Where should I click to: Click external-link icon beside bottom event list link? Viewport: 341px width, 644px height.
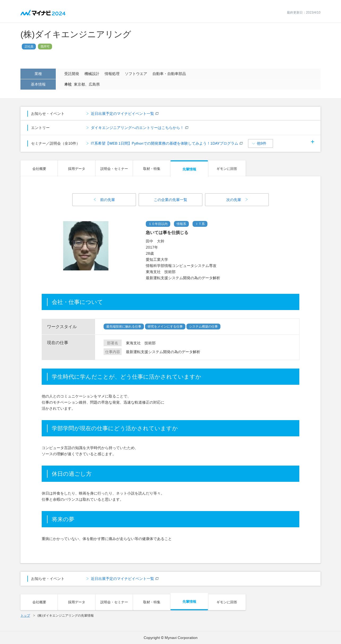(157, 579)
